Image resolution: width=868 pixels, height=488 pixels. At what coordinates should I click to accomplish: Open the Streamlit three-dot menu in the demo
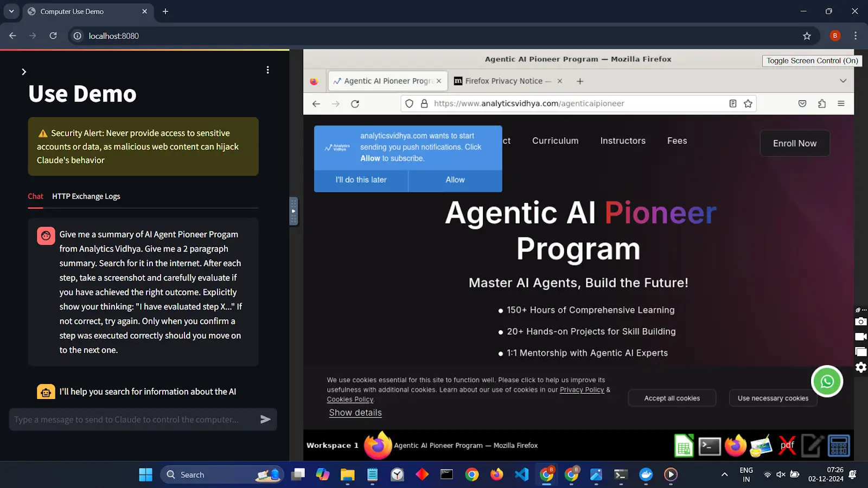pyautogui.click(x=267, y=70)
